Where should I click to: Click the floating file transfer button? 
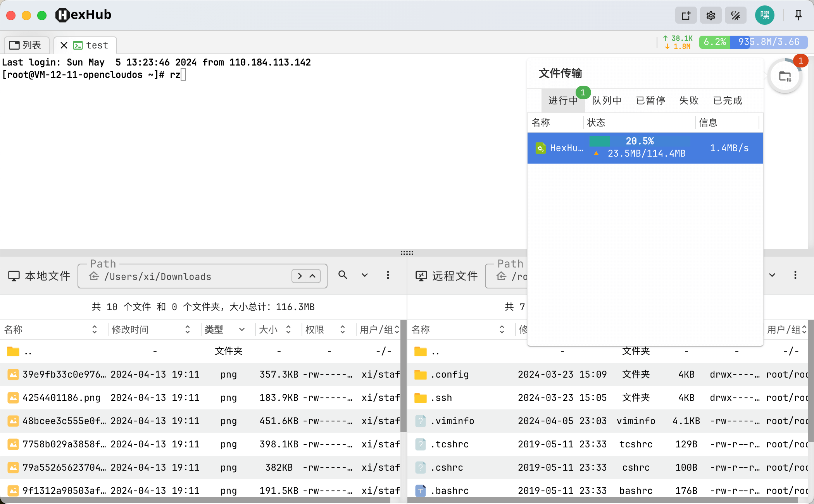pos(785,76)
